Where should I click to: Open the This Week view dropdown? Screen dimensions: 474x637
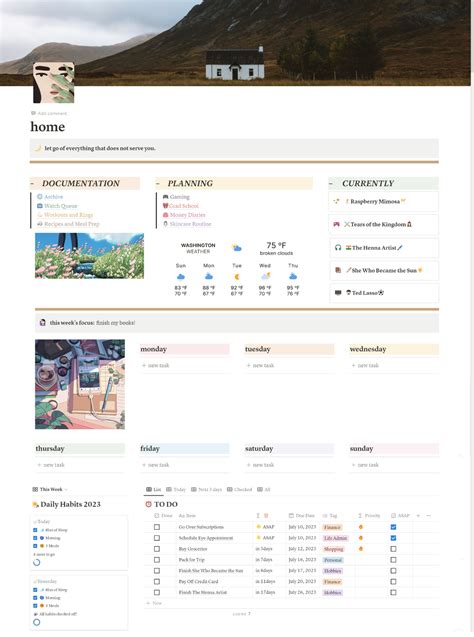(x=50, y=490)
